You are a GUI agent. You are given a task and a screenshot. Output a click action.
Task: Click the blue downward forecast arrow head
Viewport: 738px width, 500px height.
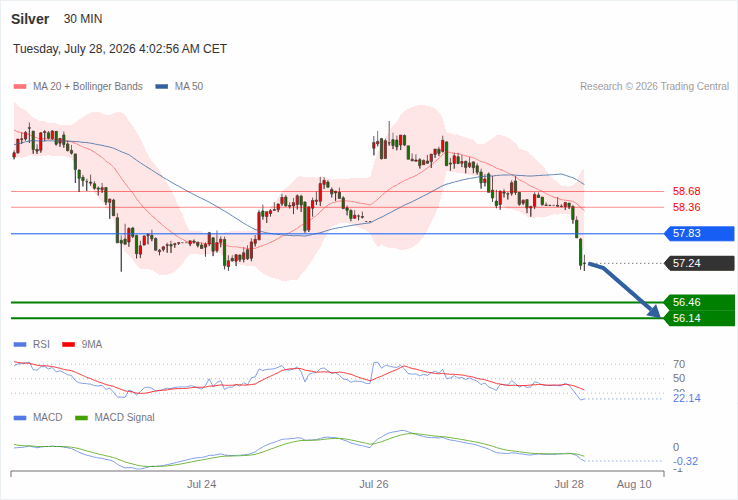tap(654, 311)
